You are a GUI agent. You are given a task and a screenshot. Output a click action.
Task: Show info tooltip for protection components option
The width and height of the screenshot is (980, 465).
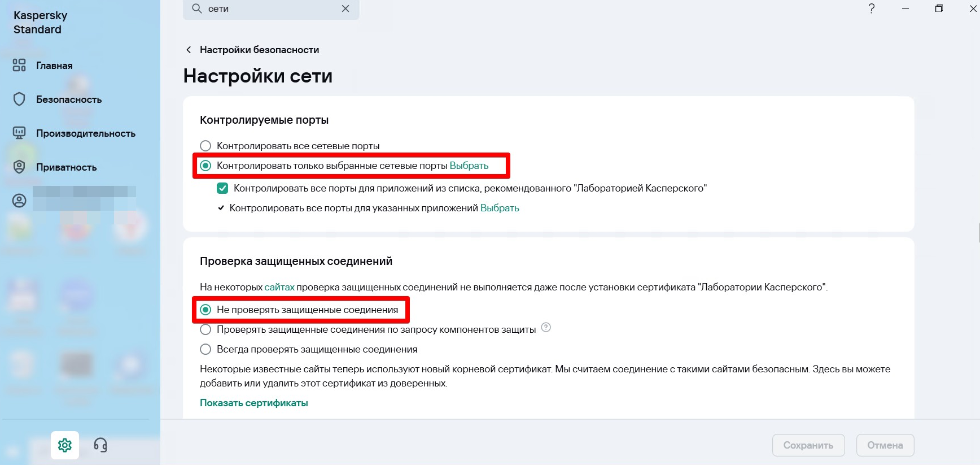pos(546,327)
